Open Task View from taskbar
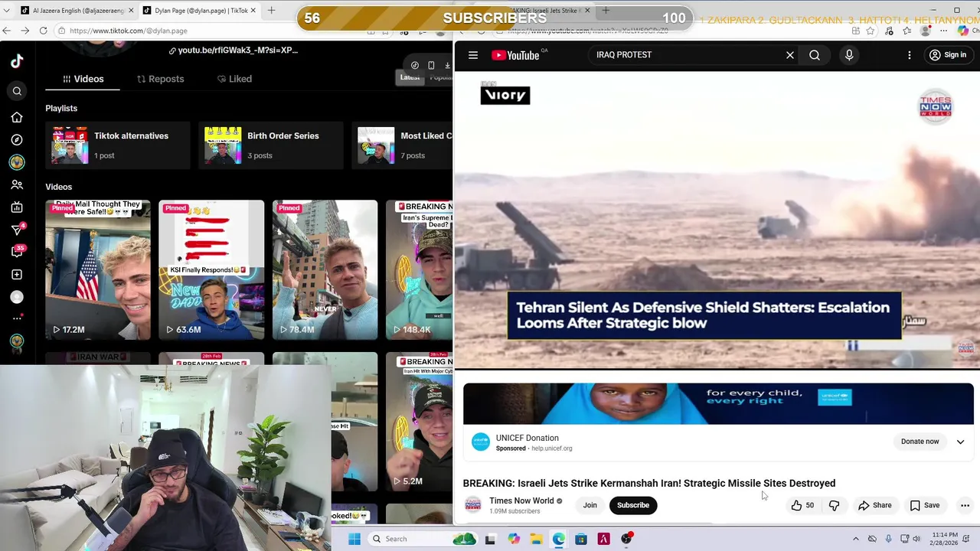Image resolution: width=980 pixels, height=551 pixels. point(491,539)
